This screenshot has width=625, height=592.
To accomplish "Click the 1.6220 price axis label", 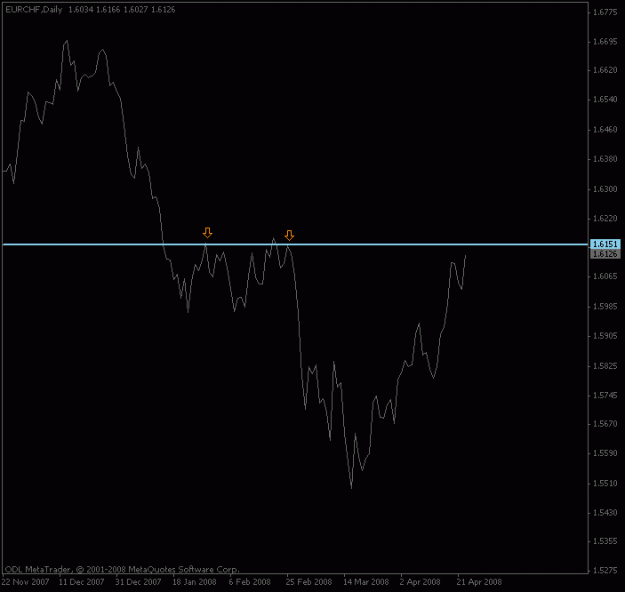I will point(605,218).
